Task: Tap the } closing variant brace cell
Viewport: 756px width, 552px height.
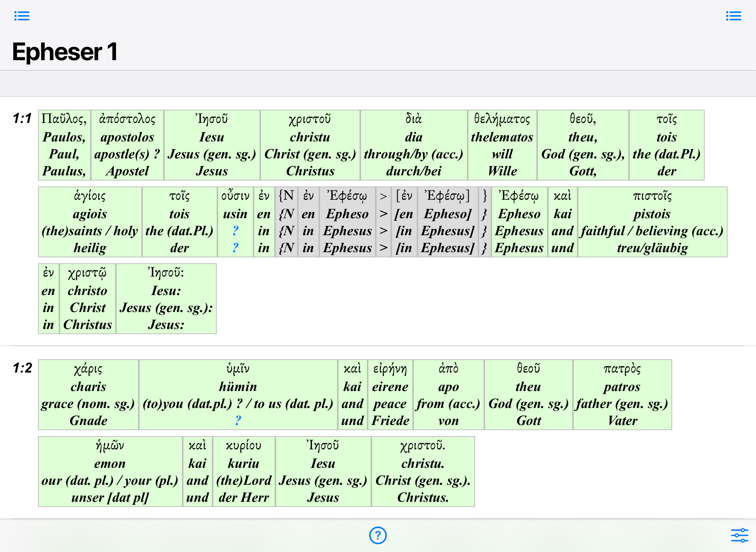Action: click(x=484, y=222)
